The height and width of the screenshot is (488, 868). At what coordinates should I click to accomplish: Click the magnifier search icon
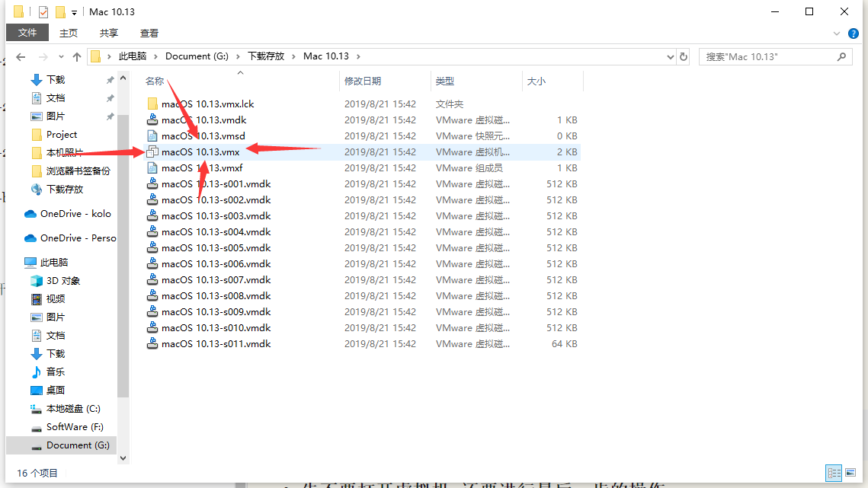pyautogui.click(x=841, y=56)
